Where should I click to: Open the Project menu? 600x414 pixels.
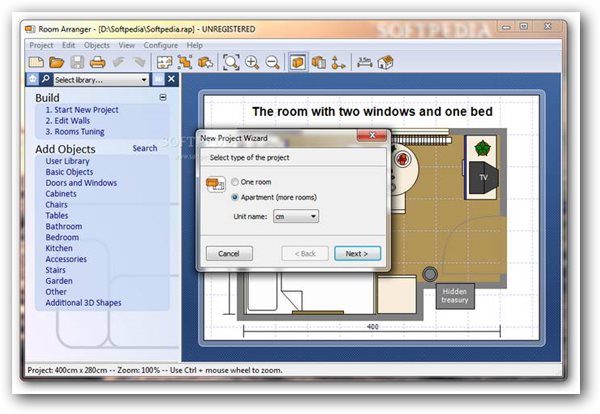41,45
